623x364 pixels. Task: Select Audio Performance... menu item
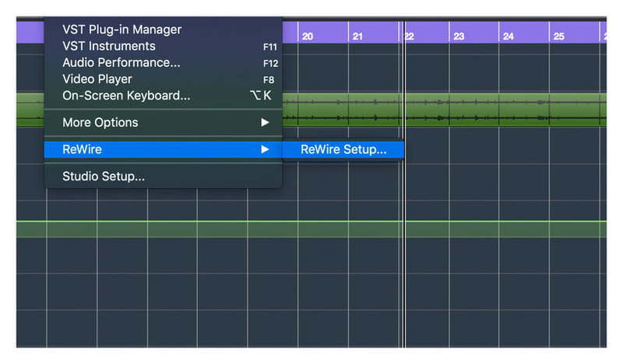point(163,63)
